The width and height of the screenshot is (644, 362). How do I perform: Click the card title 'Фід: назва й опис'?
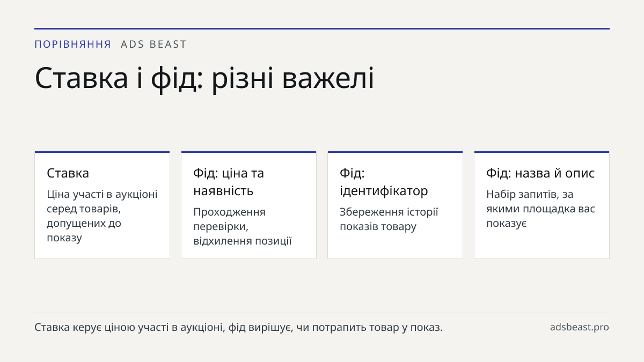coord(540,173)
